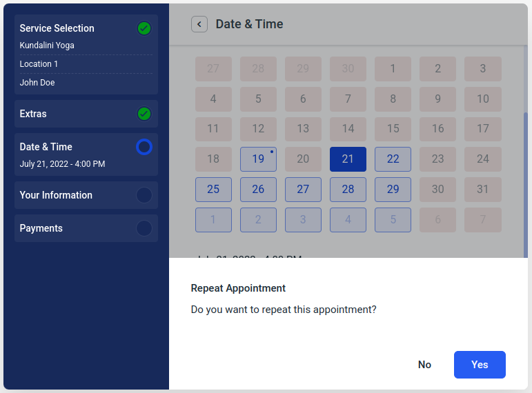Click the back arrow beside Date & Time
532x393 pixels.
pos(199,24)
